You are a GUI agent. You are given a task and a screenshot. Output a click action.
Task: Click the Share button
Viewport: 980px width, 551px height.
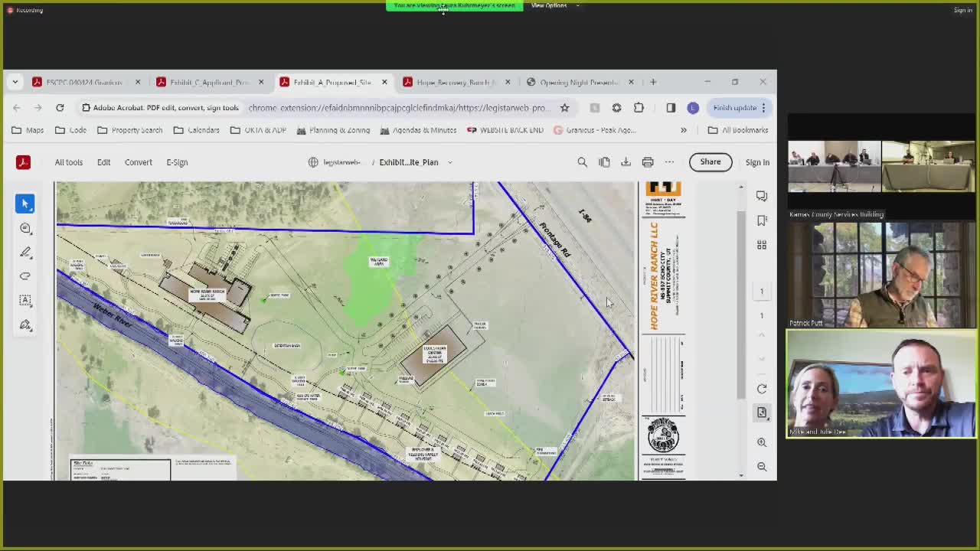pyautogui.click(x=710, y=162)
